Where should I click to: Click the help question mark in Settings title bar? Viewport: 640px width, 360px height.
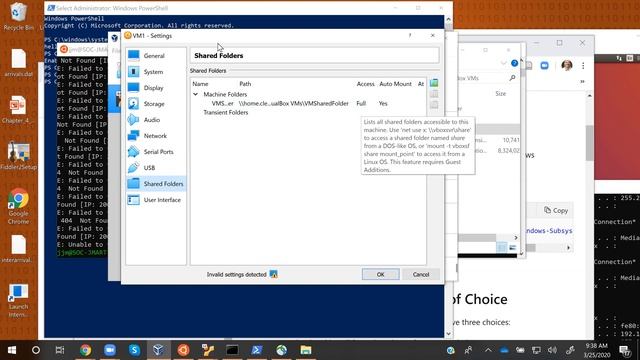point(410,36)
